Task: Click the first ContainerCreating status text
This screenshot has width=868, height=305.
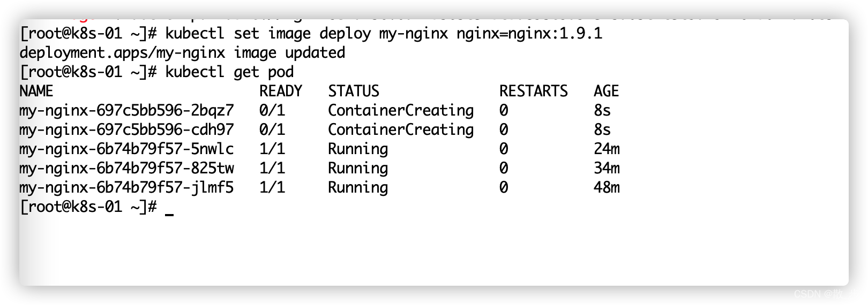Action: pos(401,111)
